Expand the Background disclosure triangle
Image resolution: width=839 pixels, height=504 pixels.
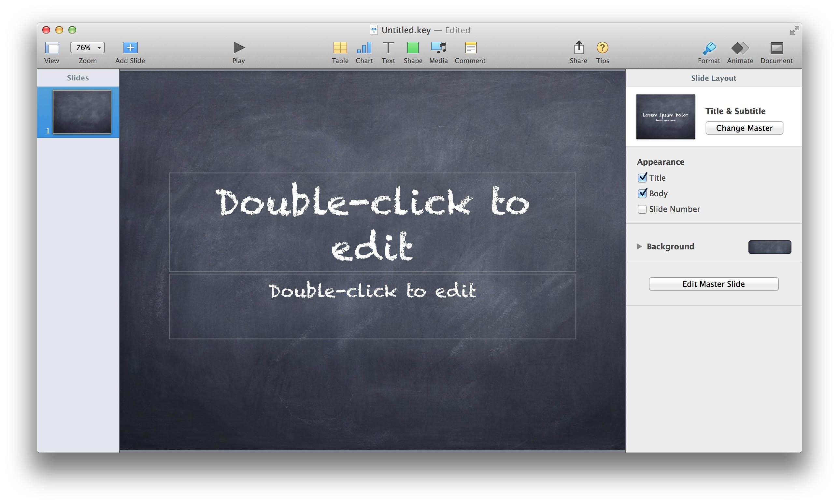pyautogui.click(x=639, y=246)
